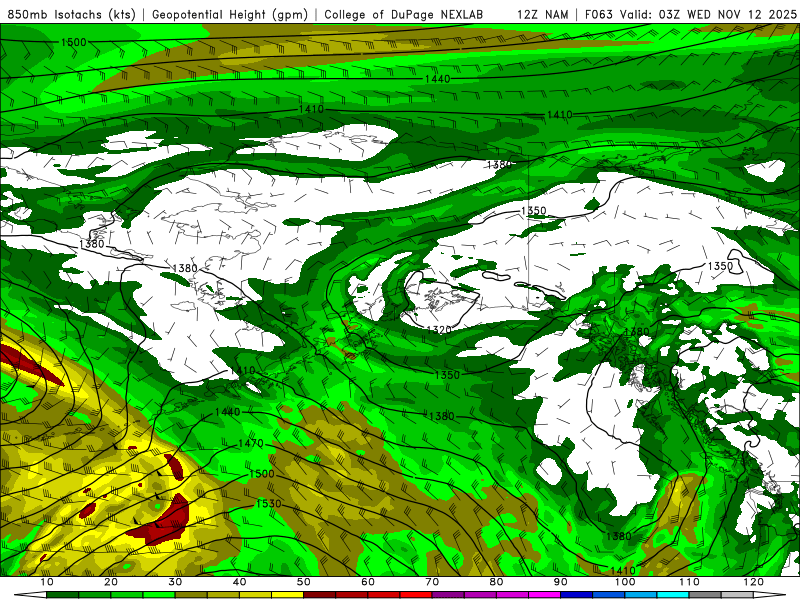The image size is (800, 600).
Task: Click the color bar tick label 120
Action: tap(754, 582)
